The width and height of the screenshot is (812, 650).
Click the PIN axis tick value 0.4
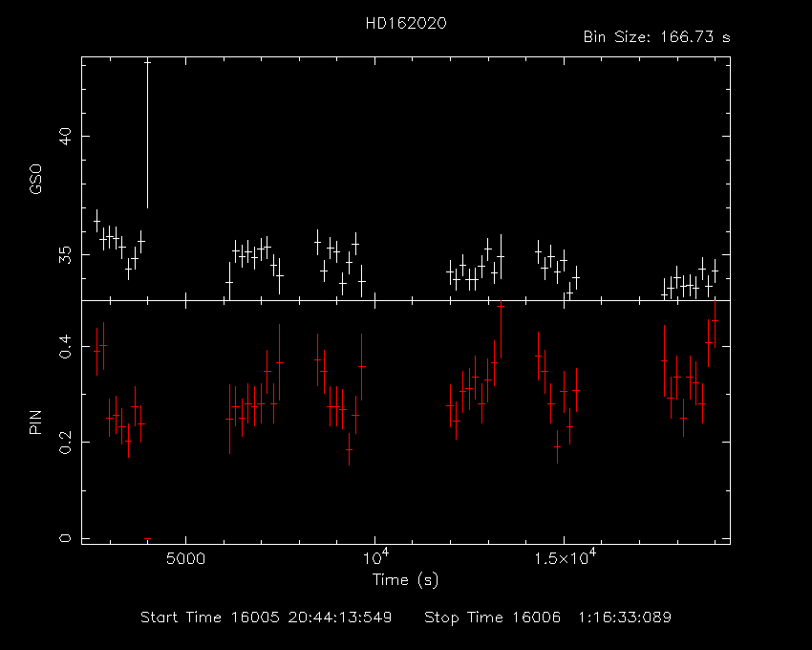pos(65,346)
